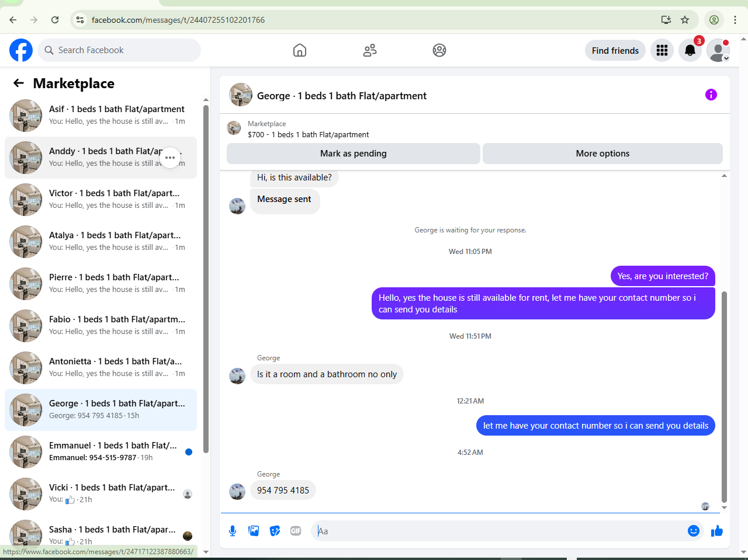
Task: Open the GIF picker
Action: click(x=296, y=531)
